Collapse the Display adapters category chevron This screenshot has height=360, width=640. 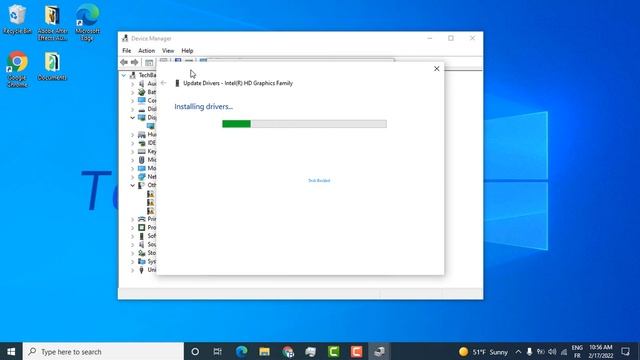coord(132,118)
